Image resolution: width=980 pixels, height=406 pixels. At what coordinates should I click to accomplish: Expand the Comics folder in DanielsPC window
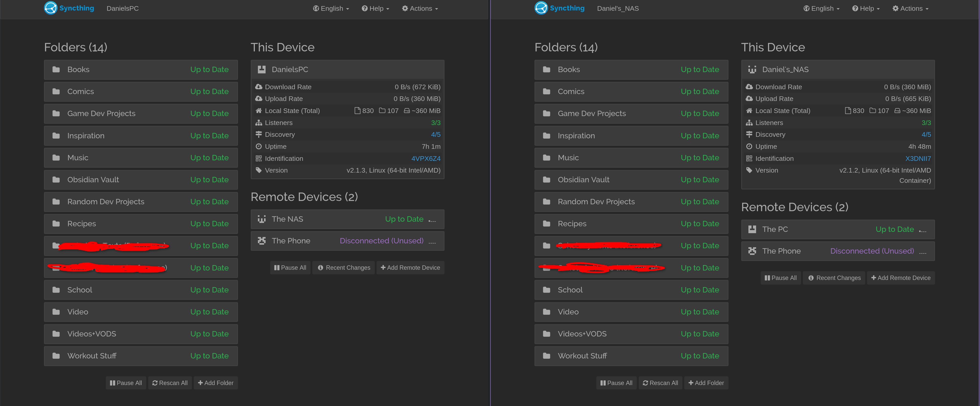pos(141,92)
